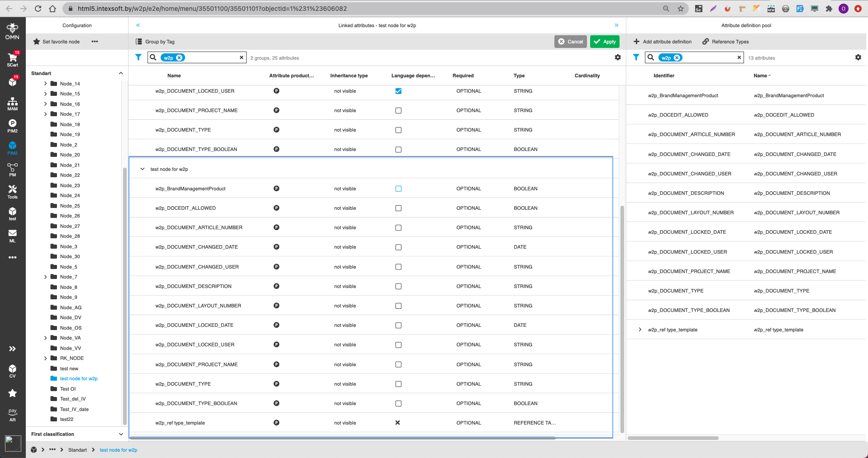This screenshot has height=458, width=868.
Task: Open settings gear in Linked attributes panel
Action: (x=617, y=57)
